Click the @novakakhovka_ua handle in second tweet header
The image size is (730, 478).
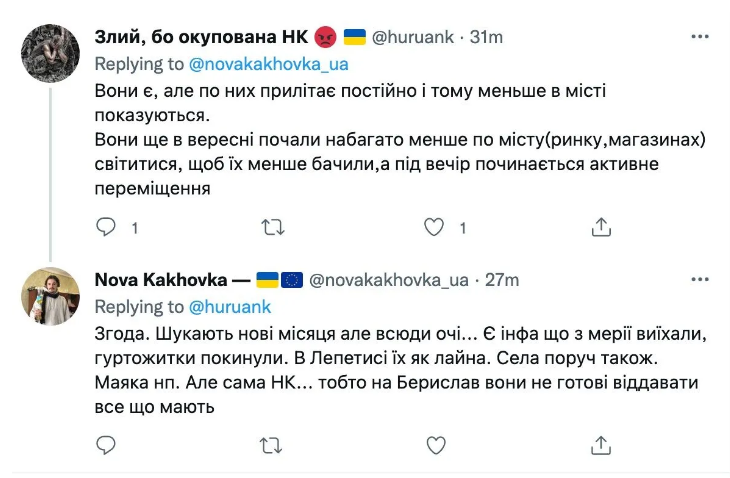click(x=391, y=280)
